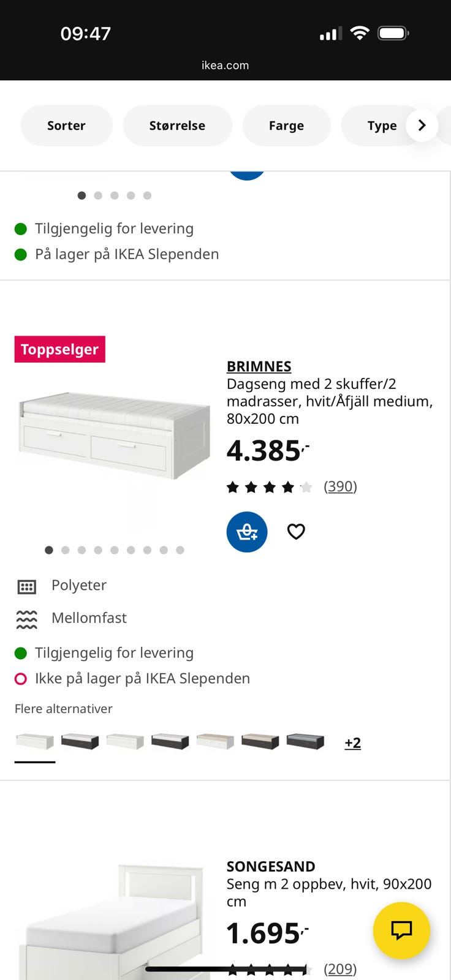Image resolution: width=451 pixels, height=980 pixels.
Task: Open the Farge color filter
Action: click(x=286, y=125)
